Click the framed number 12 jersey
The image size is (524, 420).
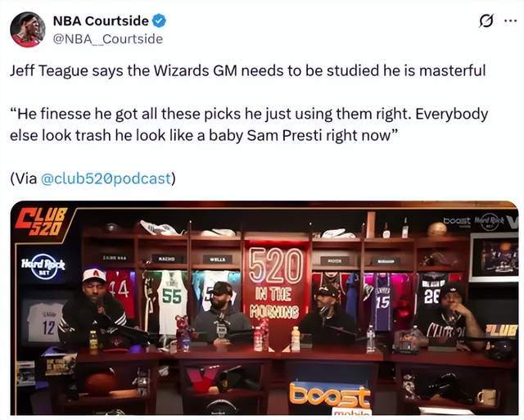coord(45,323)
